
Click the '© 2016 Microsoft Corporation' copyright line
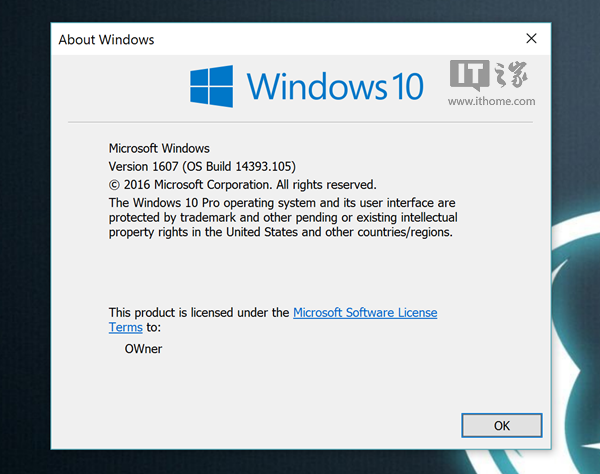[243, 185]
